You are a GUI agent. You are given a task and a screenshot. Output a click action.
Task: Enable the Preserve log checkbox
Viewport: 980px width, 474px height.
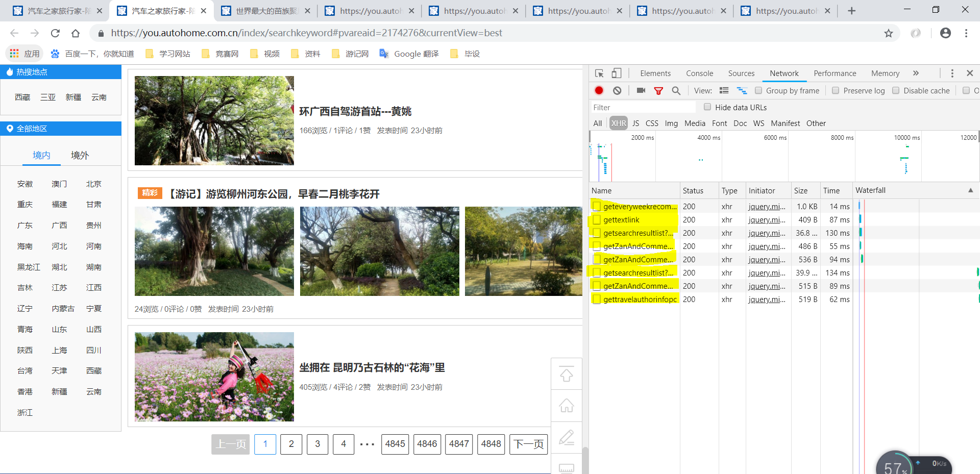pyautogui.click(x=836, y=90)
